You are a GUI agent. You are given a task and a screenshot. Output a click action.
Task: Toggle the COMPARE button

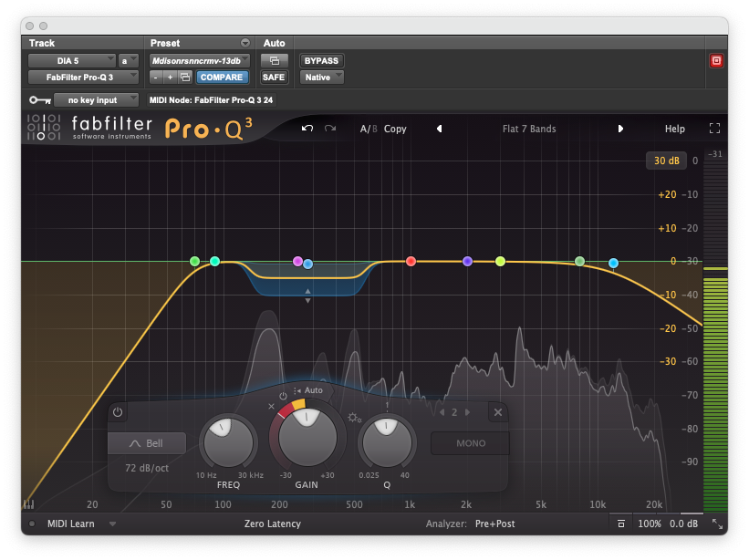[222, 77]
